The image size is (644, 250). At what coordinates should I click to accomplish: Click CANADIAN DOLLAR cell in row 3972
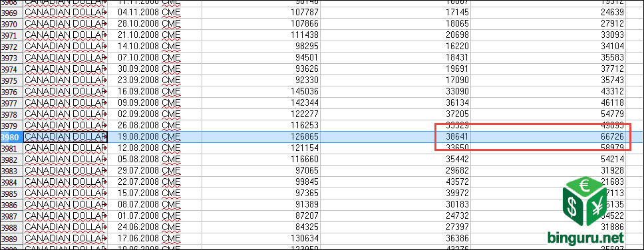[65, 47]
